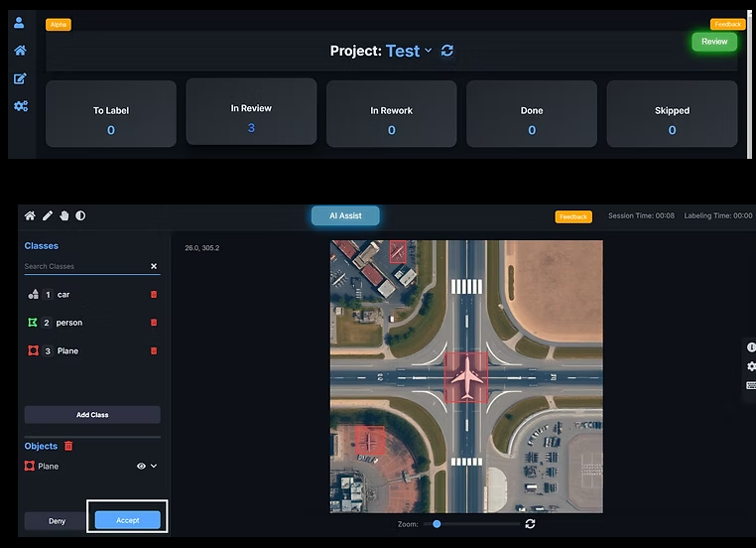
Task: Delete all objects using Objects trash icon
Action: coord(68,447)
